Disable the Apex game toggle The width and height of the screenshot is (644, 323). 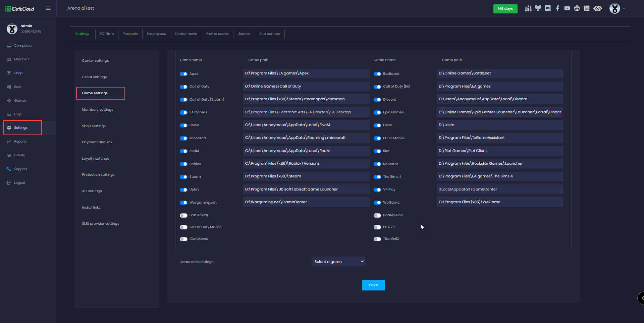[x=183, y=74]
